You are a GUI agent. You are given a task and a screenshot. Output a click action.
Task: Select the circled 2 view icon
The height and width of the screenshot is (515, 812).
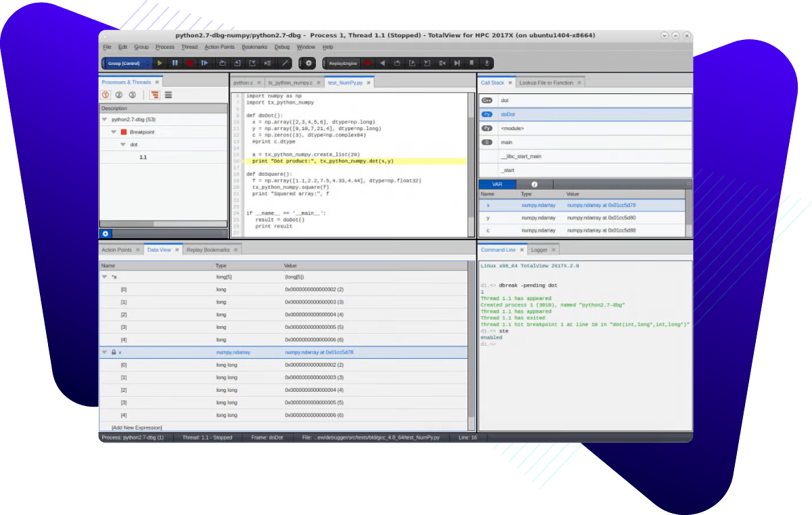coord(119,95)
